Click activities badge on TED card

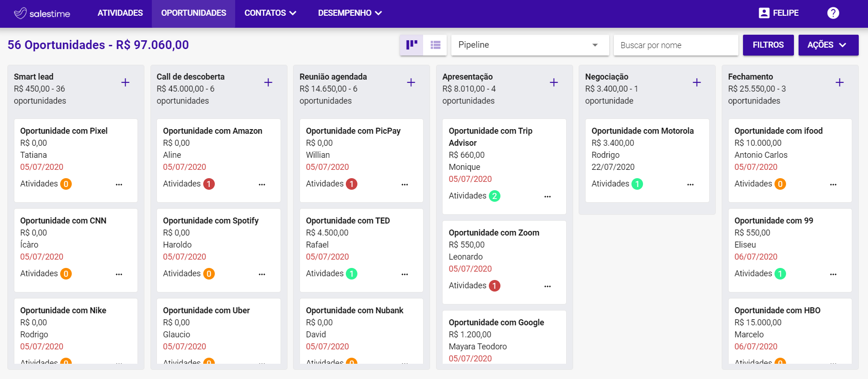[352, 274]
